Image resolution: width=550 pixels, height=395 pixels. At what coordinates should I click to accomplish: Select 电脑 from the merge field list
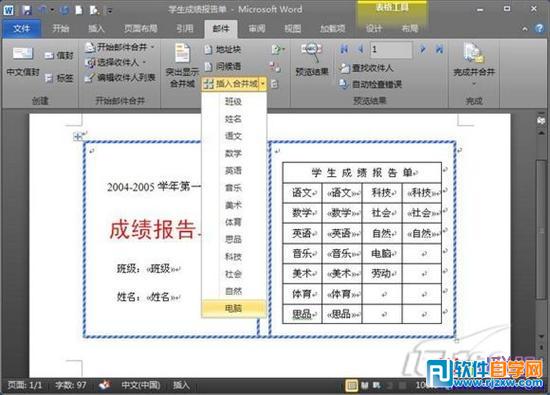click(x=233, y=308)
